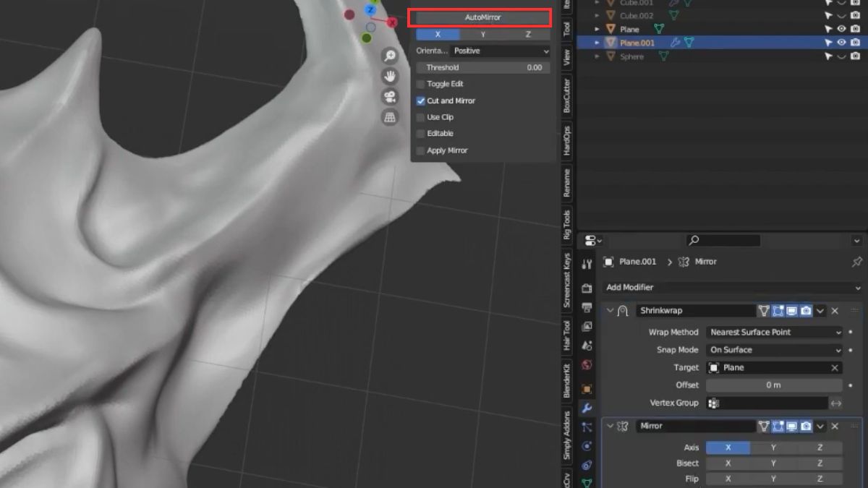Click the Vertex Group invert arrows icon
This screenshot has width=868, height=488.
(836, 403)
